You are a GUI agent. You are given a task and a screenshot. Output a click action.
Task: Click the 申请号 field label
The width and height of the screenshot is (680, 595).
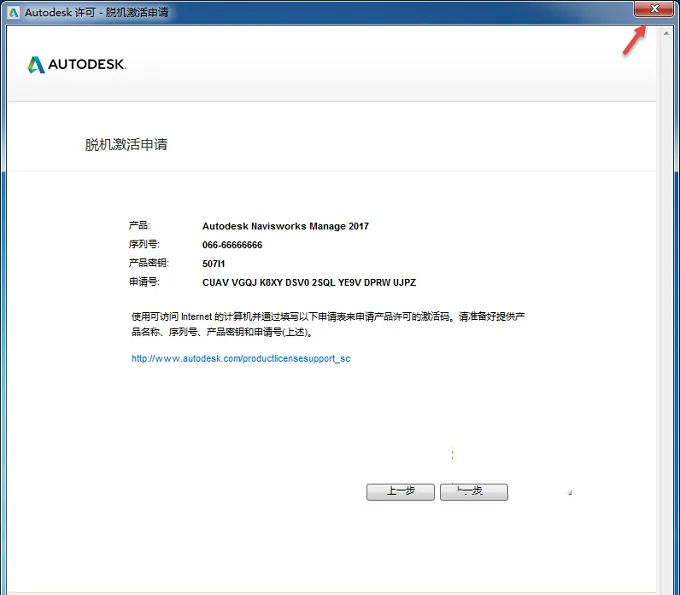144,282
